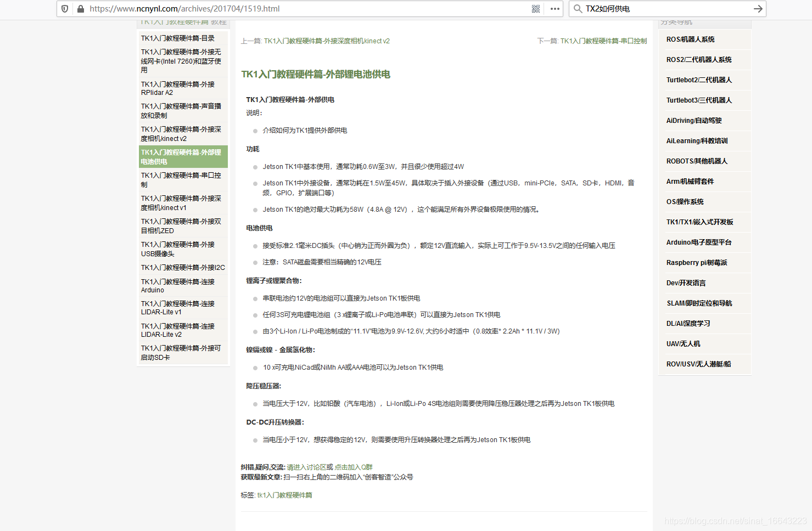Open sidebar link 外接可启动SD卡

coord(181,353)
